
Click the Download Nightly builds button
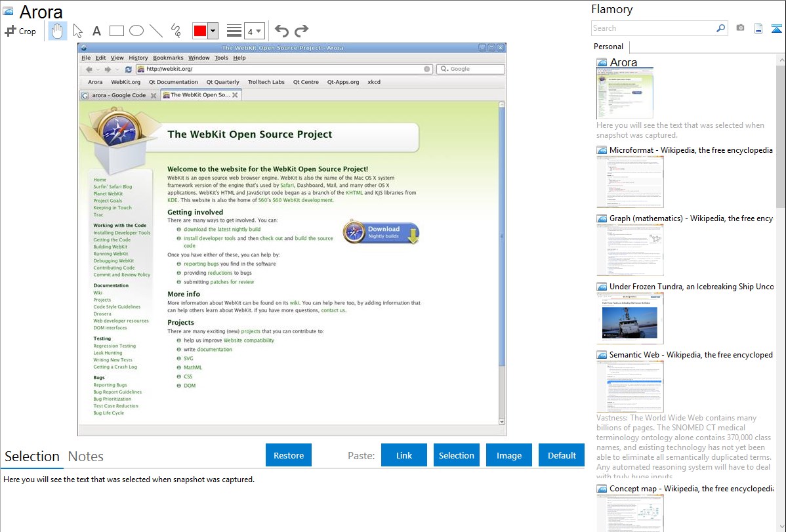[381, 232]
